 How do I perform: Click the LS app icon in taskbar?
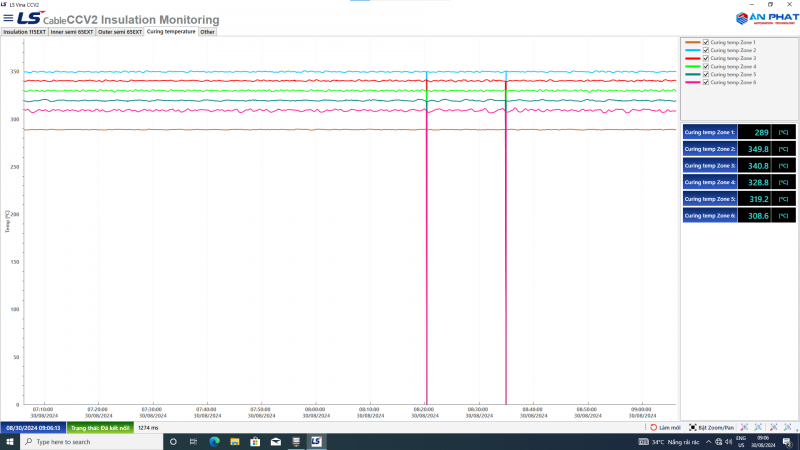[x=316, y=441]
